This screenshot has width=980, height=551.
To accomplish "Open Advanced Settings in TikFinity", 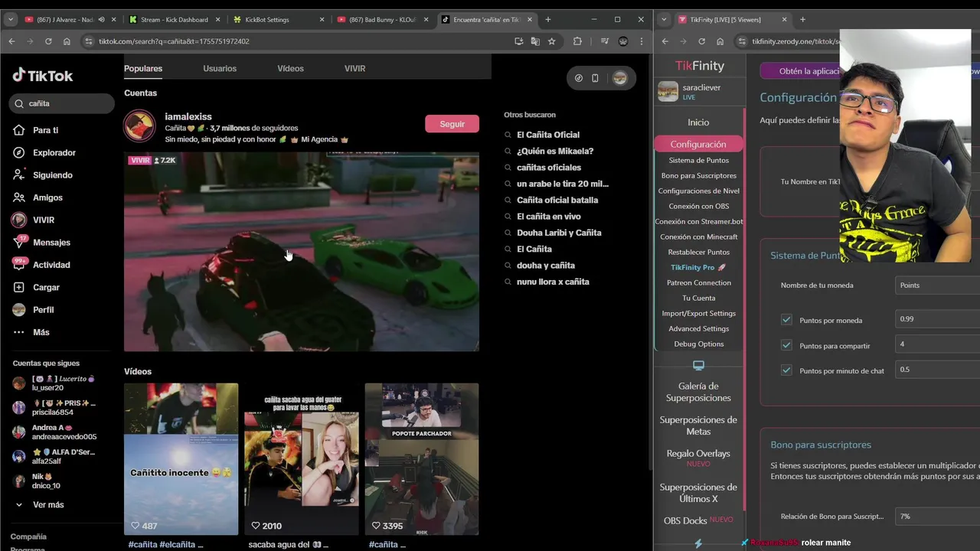I will pyautogui.click(x=698, y=328).
